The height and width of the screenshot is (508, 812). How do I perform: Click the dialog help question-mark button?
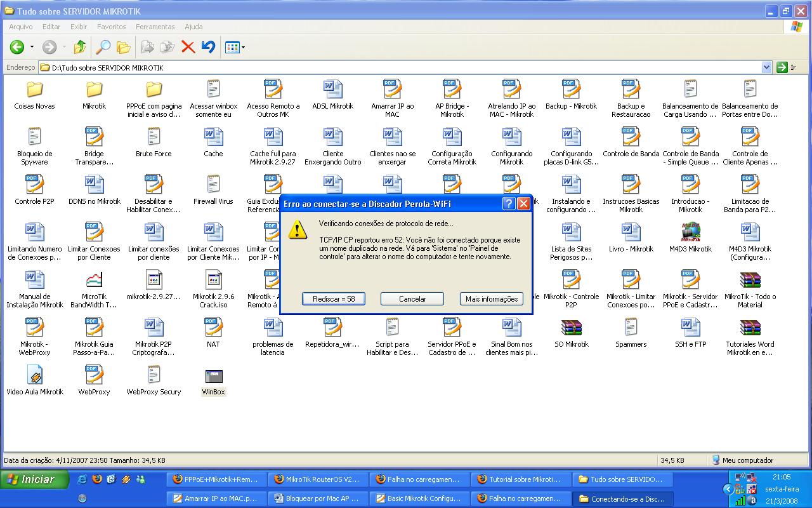pos(509,204)
